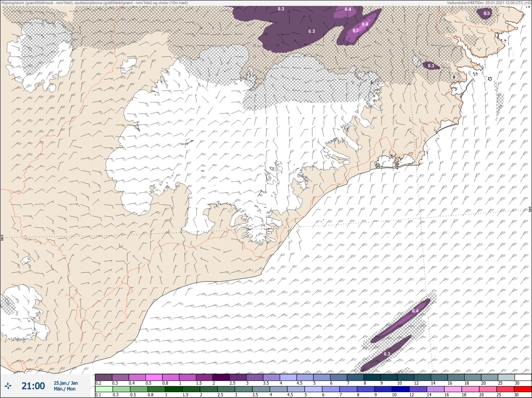Select the red lower legend swatch labeled 30
Screen dimensions: 532x398
coord(523,389)
